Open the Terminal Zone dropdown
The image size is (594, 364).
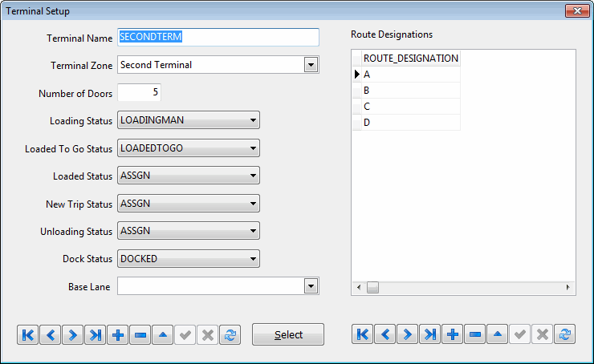pyautogui.click(x=311, y=65)
